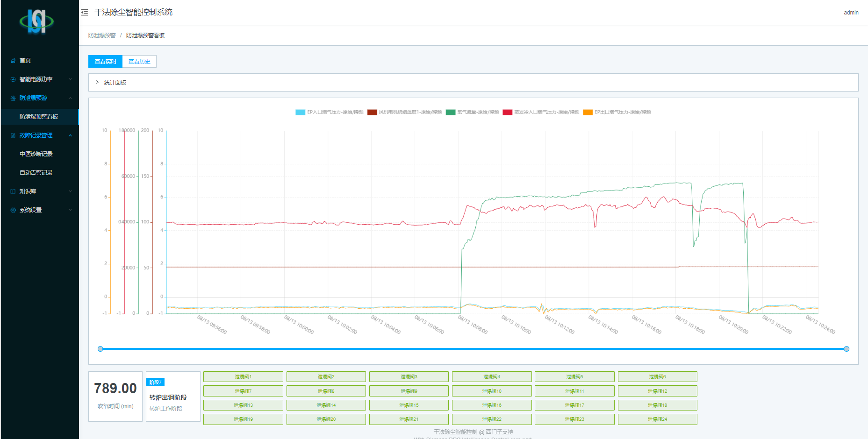Expand the 智能电源功率 menu chevron

(70, 79)
